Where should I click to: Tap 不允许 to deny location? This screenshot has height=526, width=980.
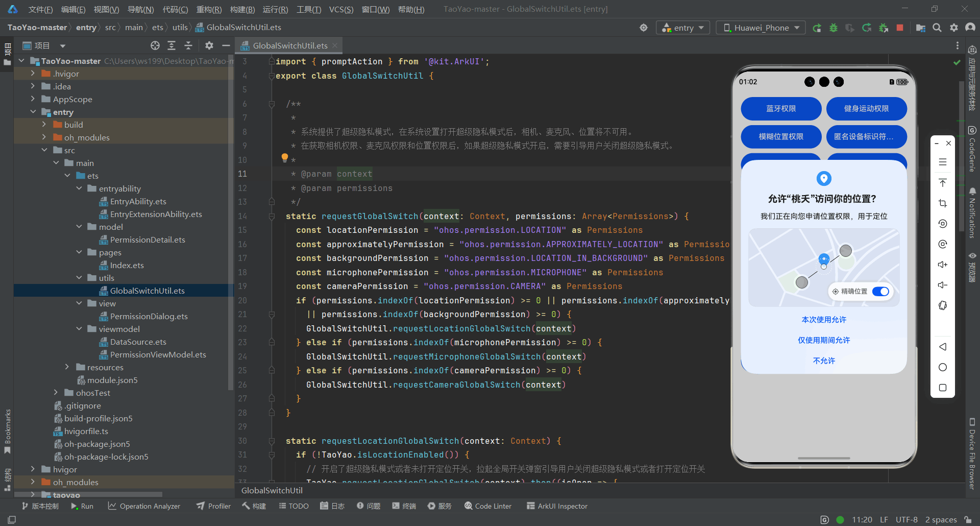(x=824, y=361)
